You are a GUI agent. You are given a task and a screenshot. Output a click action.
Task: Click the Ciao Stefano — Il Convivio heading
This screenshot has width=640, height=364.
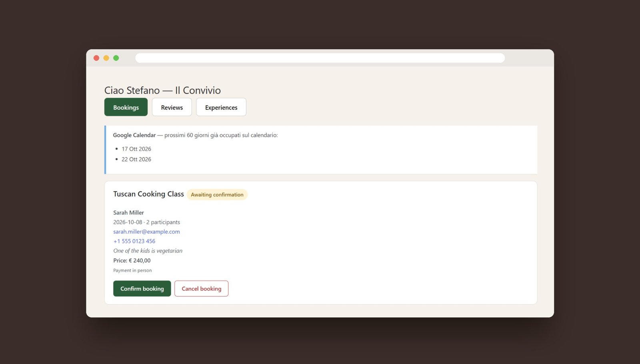tap(162, 90)
